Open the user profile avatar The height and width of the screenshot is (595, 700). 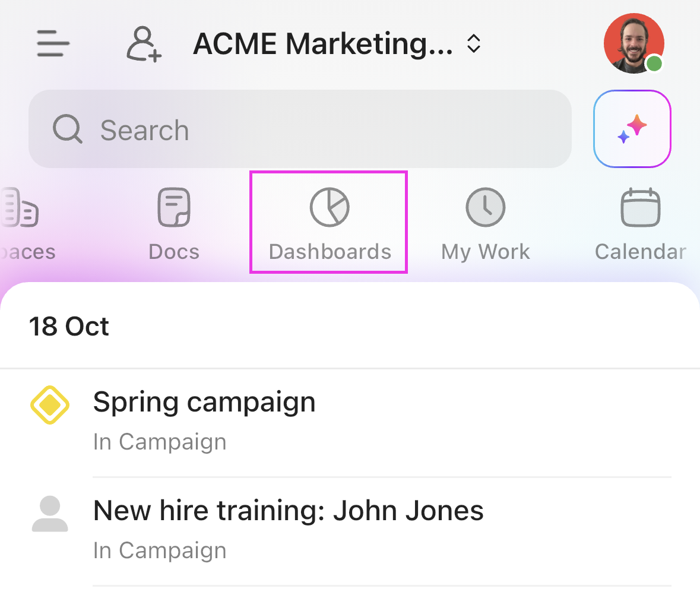click(633, 43)
